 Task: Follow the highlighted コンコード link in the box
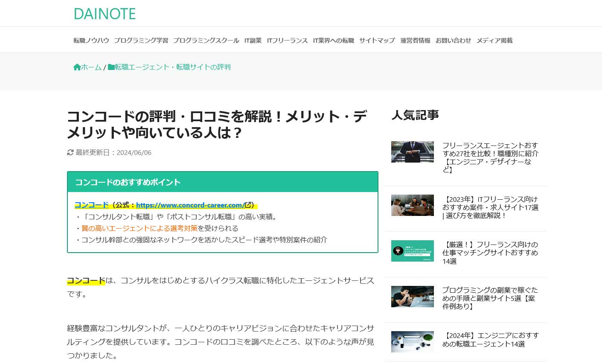92,205
